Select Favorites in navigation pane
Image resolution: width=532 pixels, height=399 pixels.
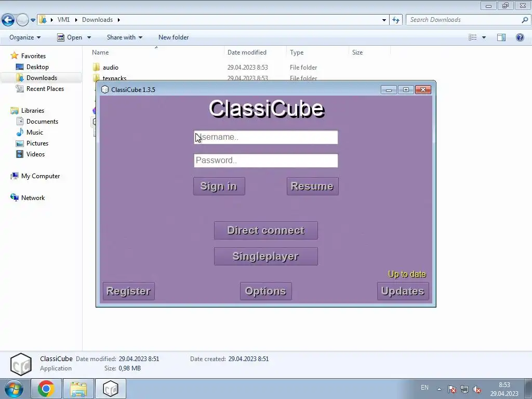pyautogui.click(x=33, y=56)
